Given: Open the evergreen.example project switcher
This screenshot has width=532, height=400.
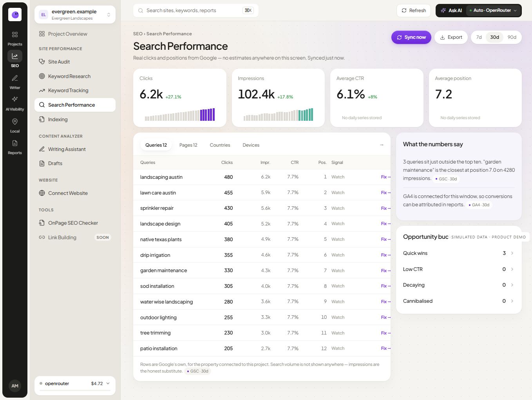Looking at the screenshot, I should (75, 15).
